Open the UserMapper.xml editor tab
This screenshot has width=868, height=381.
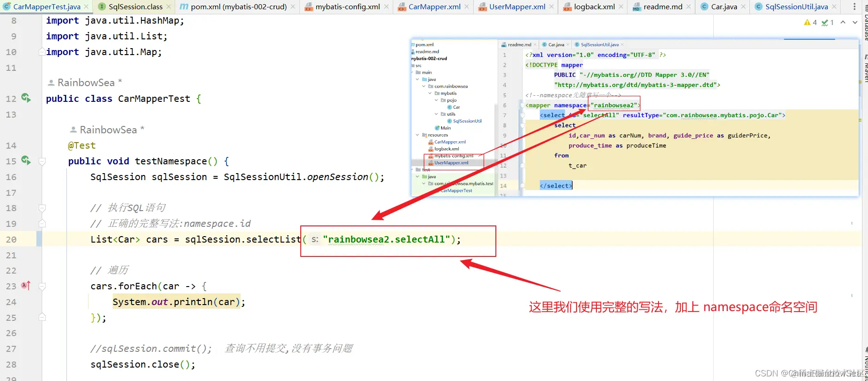click(517, 6)
